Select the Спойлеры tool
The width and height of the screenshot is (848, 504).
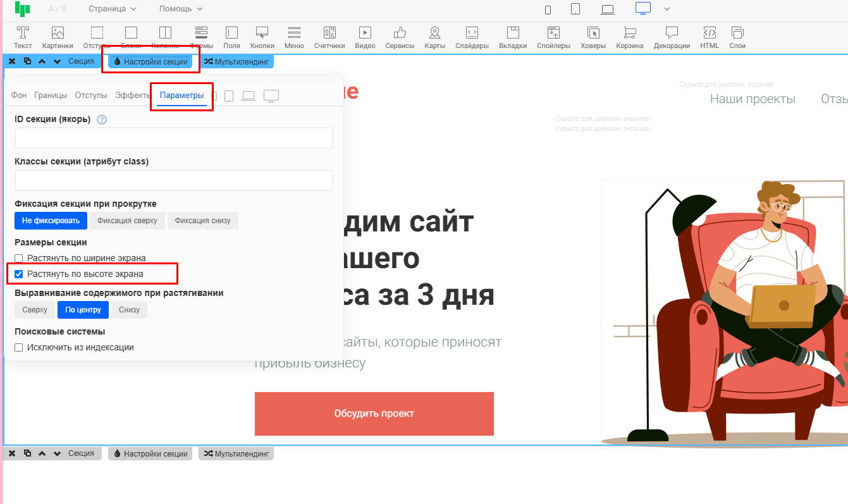point(553,37)
